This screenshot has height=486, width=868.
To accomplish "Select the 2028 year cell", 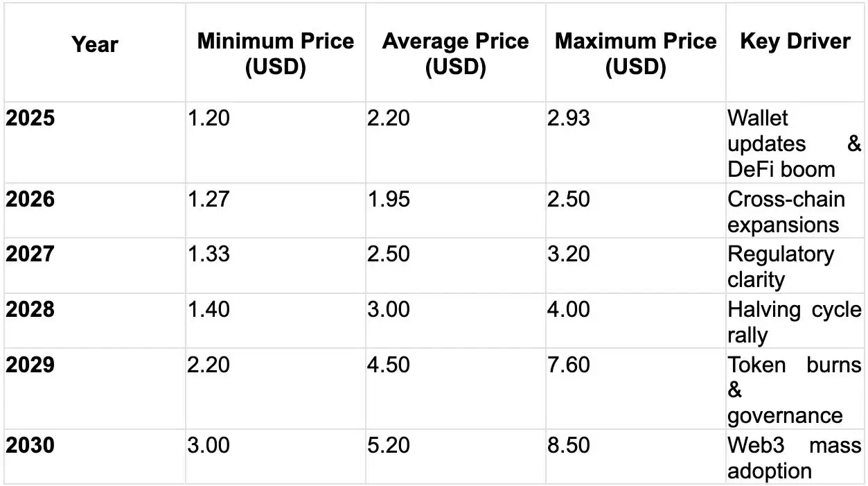I will (30, 309).
